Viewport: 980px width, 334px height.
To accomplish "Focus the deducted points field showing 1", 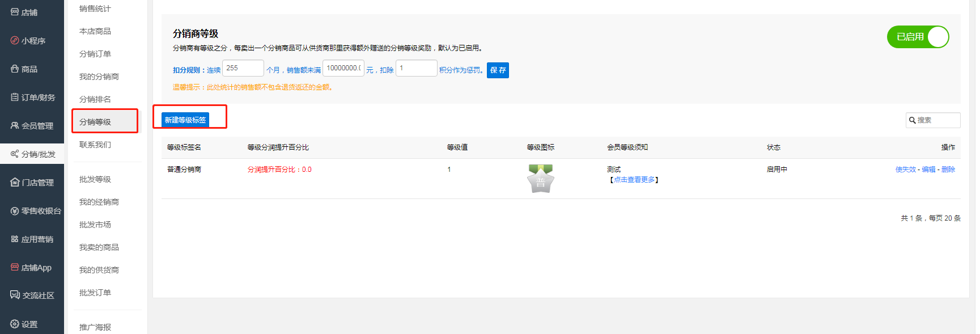I will point(417,68).
